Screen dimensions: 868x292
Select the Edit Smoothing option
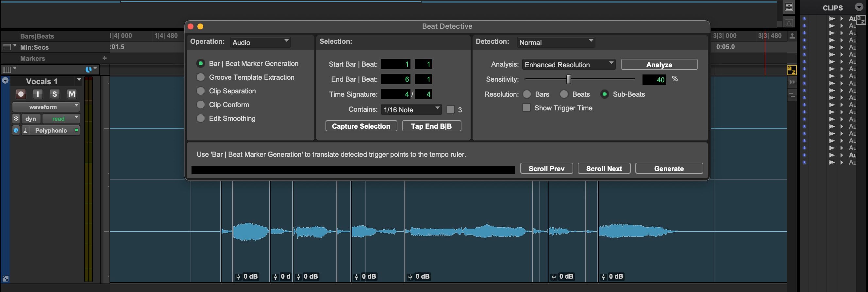[200, 118]
